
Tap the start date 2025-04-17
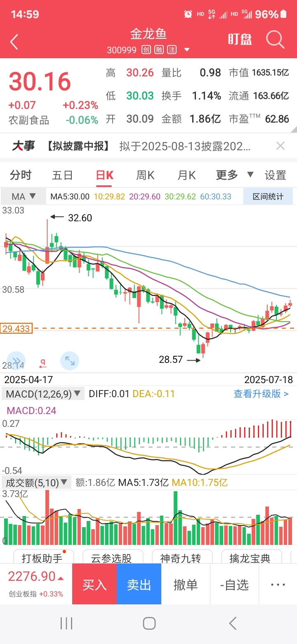28,379
